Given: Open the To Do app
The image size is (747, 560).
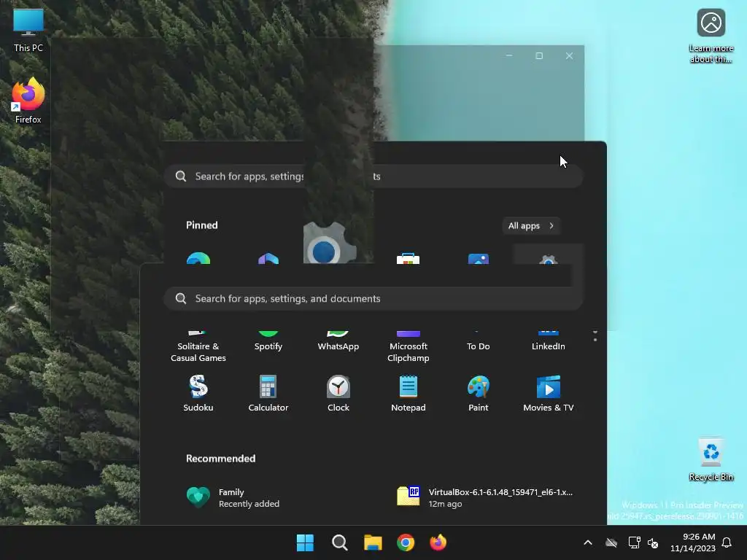Looking at the screenshot, I should (x=479, y=342).
